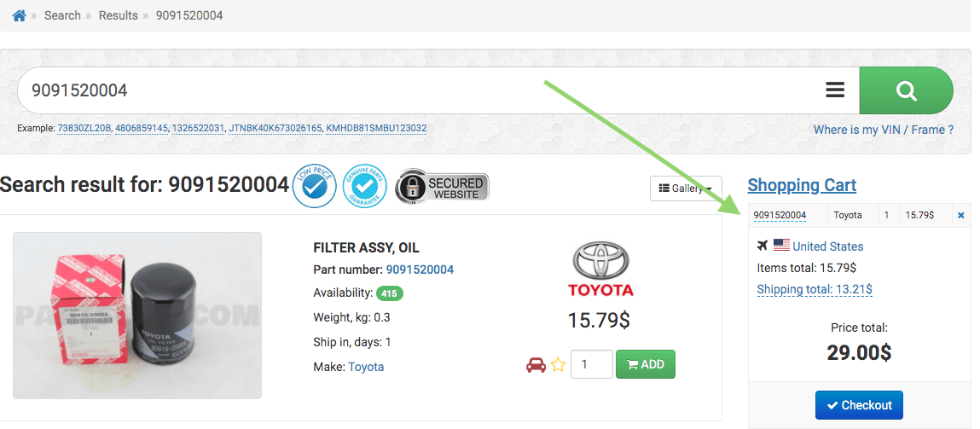Screen dimensions: 980x429
Task: Open cart item 9091520004
Action: coord(780,215)
